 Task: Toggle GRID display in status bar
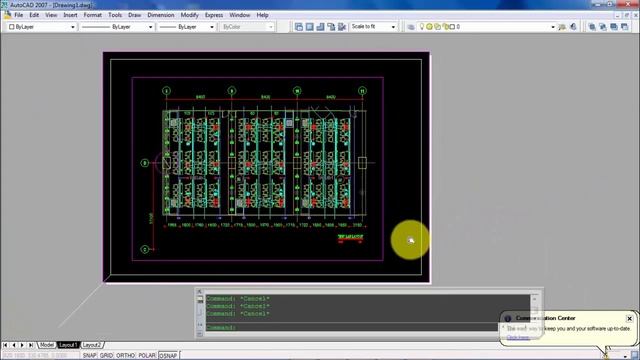pos(106,356)
